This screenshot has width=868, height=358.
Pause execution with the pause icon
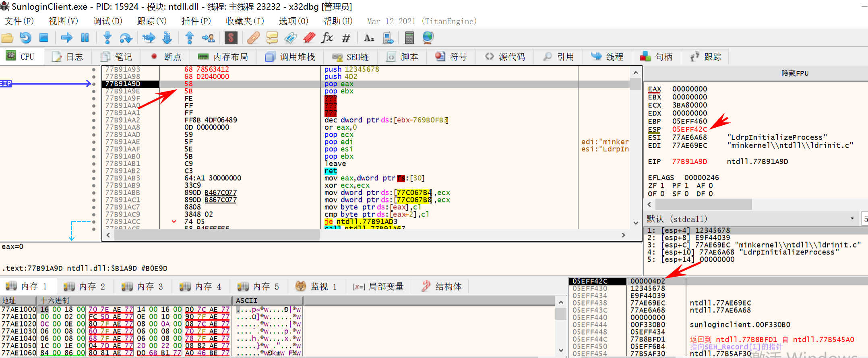(x=85, y=38)
